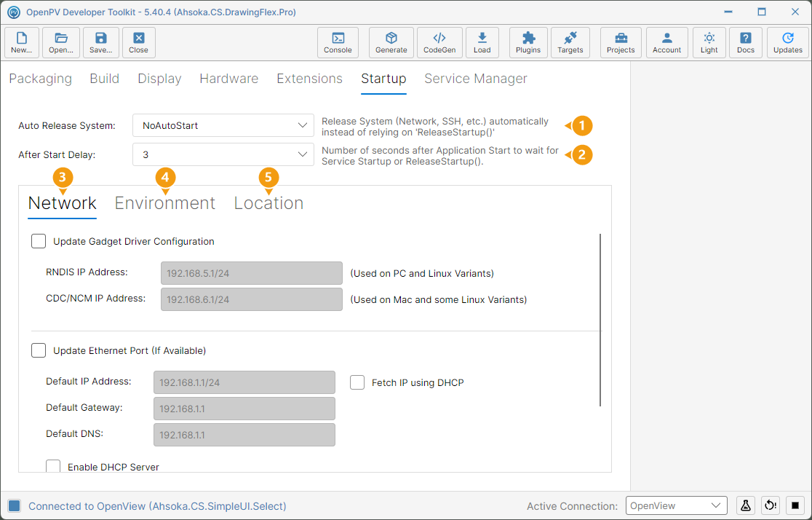Click the Load toolbar icon
The image size is (812, 520).
pos(482,42)
